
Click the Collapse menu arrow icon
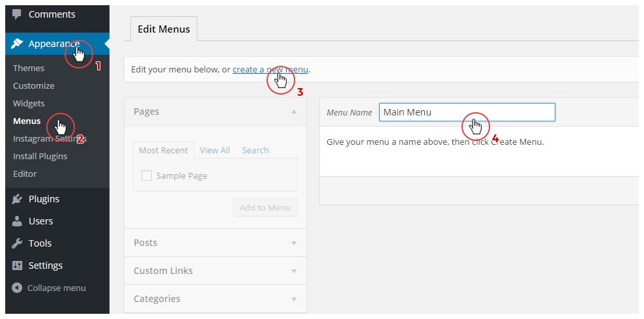pyautogui.click(x=17, y=288)
